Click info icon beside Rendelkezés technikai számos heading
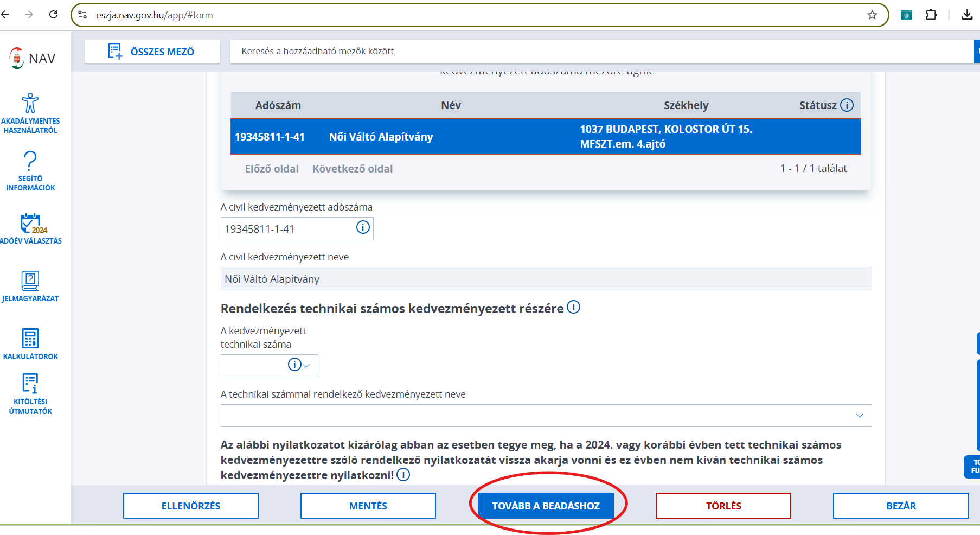The height and width of the screenshot is (535, 980). coord(573,308)
